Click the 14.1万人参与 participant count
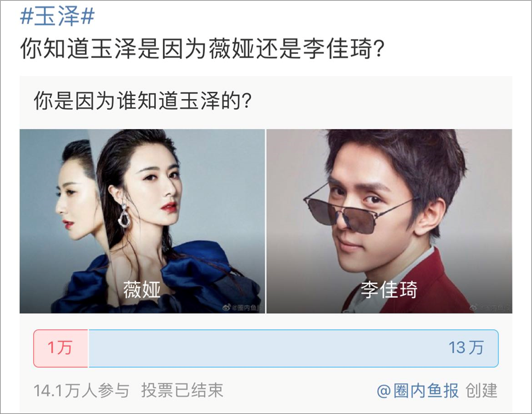532x414 pixels. (x=81, y=390)
